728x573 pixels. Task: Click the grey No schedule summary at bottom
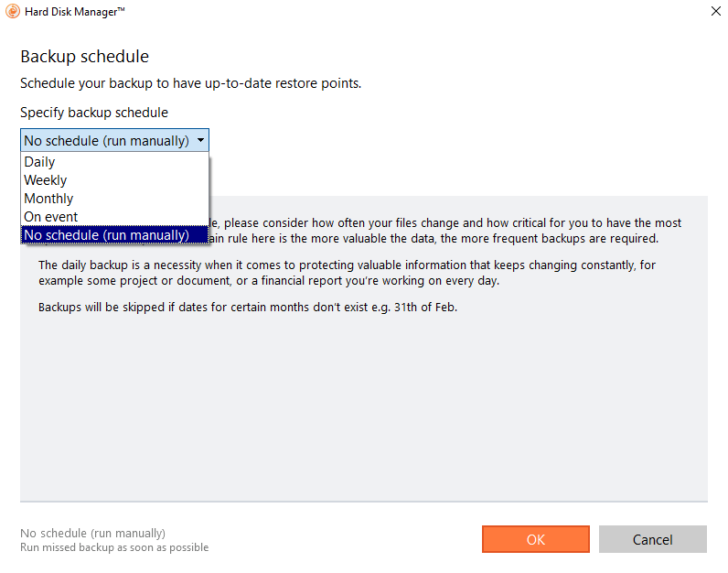(x=93, y=533)
